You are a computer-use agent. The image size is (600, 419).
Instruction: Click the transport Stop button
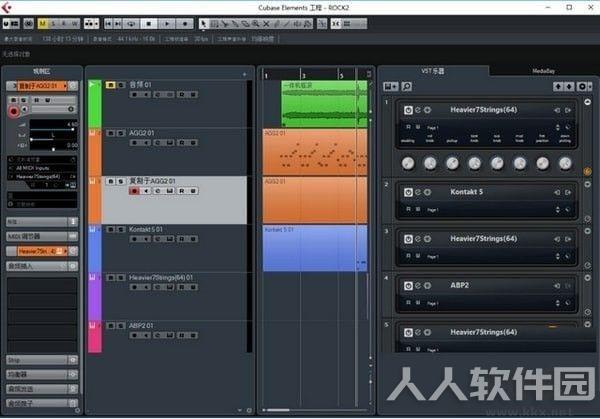tap(149, 24)
